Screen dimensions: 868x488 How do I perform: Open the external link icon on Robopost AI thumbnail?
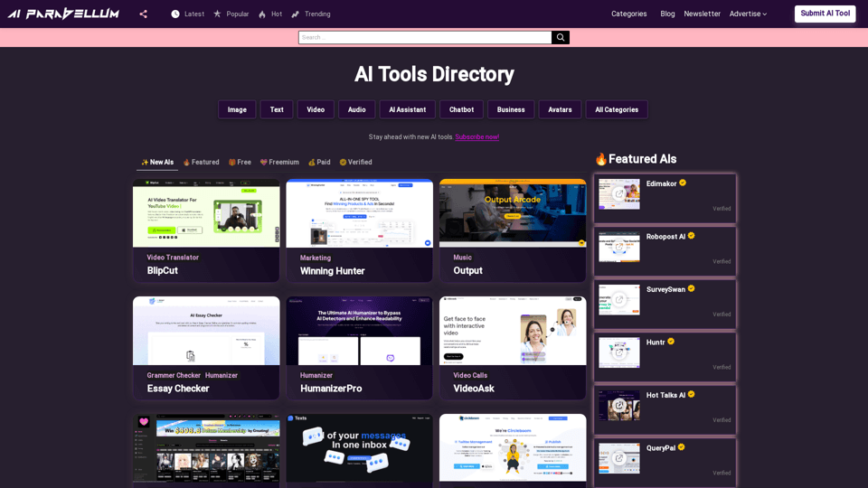tap(618, 247)
